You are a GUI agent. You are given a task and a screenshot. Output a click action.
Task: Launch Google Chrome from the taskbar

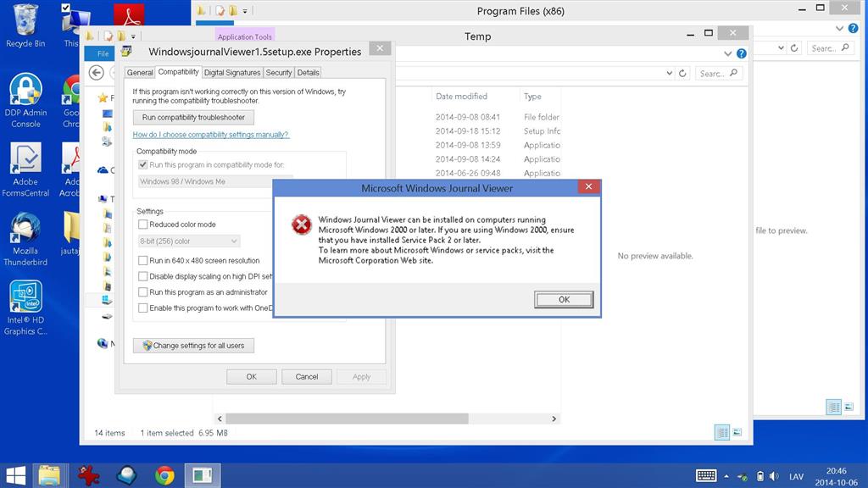[164, 475]
